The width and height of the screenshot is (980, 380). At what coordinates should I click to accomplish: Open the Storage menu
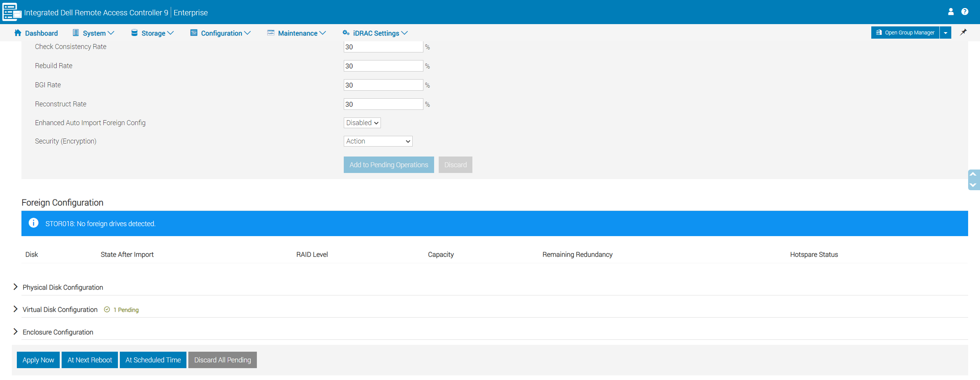[x=158, y=33]
